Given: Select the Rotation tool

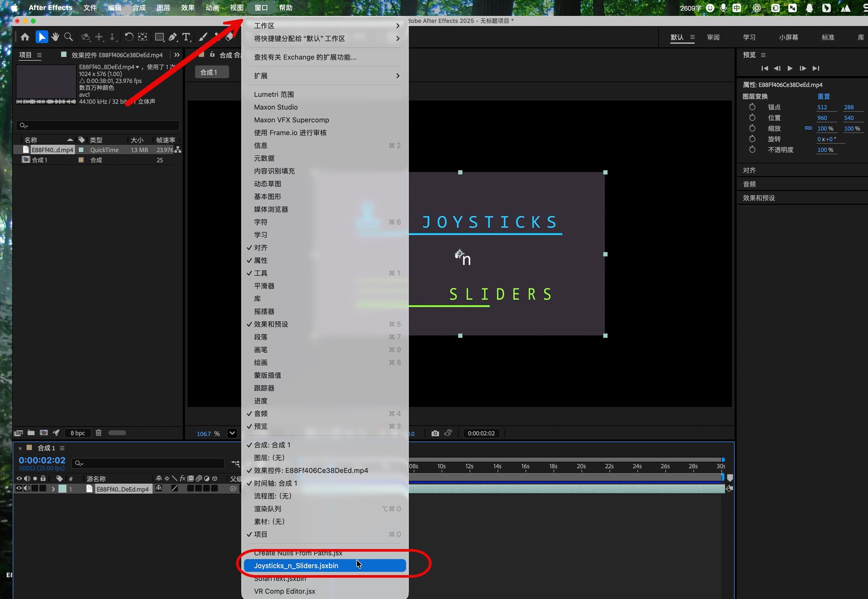Looking at the screenshot, I should pos(129,37).
